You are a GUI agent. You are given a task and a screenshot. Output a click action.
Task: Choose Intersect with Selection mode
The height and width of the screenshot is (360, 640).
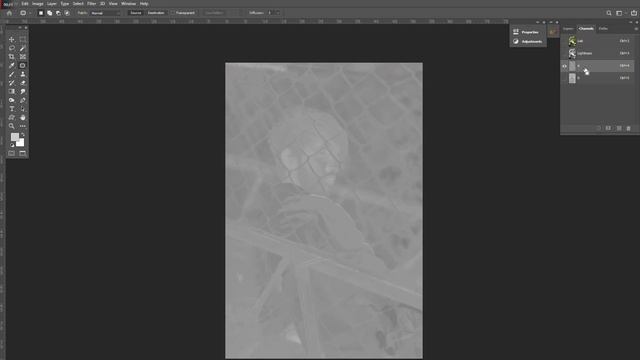click(x=67, y=13)
